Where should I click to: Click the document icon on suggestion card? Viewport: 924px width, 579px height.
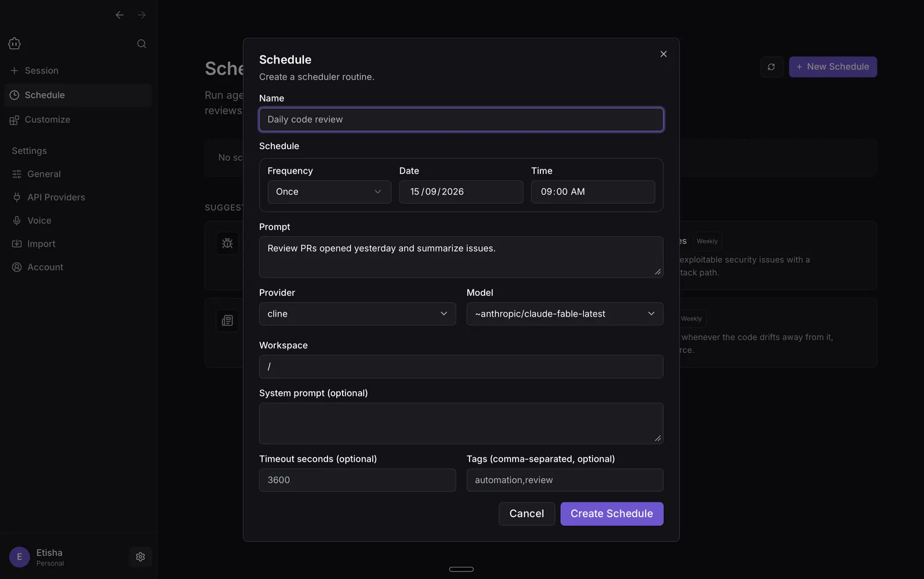coord(228,321)
